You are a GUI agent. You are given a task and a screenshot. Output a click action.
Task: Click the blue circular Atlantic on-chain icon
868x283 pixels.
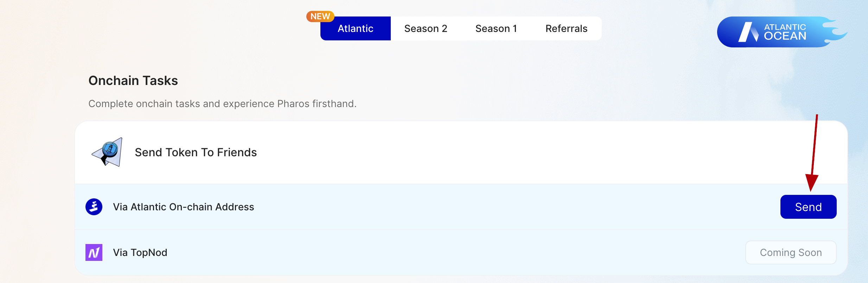click(94, 207)
